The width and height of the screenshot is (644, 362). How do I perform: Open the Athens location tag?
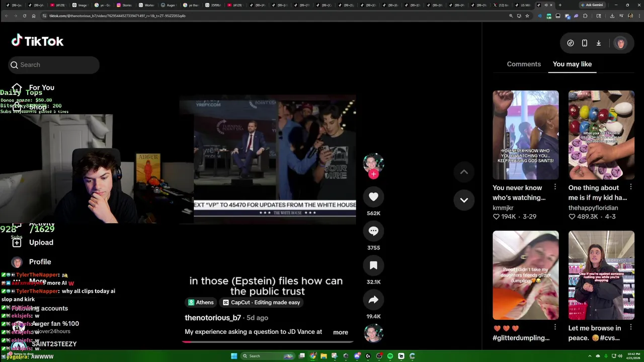[x=201, y=303]
